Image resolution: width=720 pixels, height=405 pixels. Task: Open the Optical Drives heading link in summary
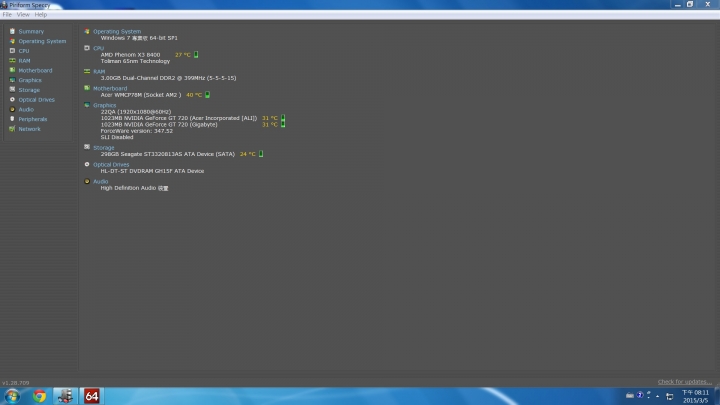111,164
